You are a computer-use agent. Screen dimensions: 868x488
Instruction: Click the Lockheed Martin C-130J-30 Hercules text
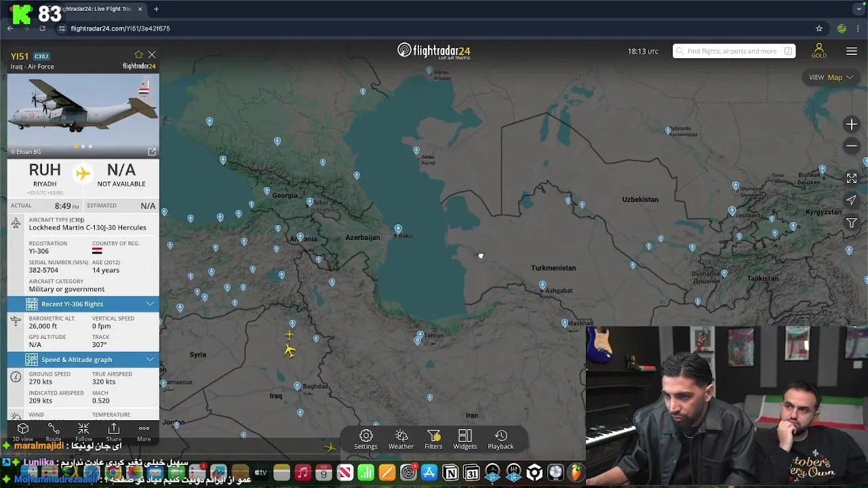tap(87, 228)
